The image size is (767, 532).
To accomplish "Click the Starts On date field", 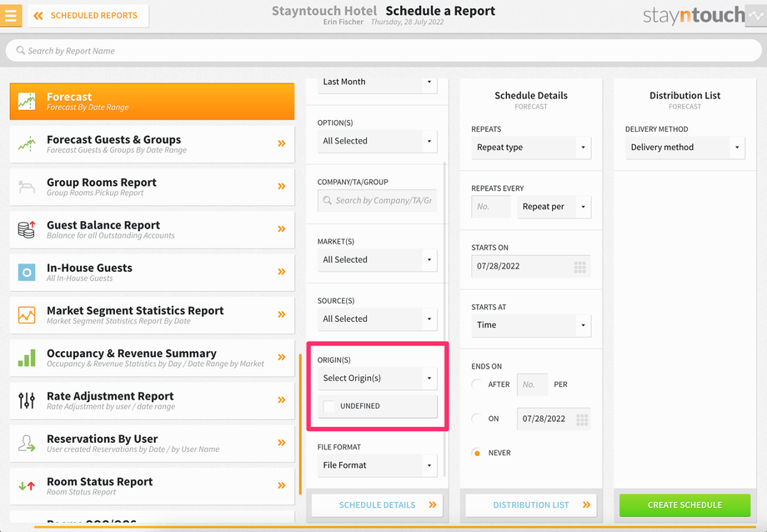I will (x=531, y=266).
